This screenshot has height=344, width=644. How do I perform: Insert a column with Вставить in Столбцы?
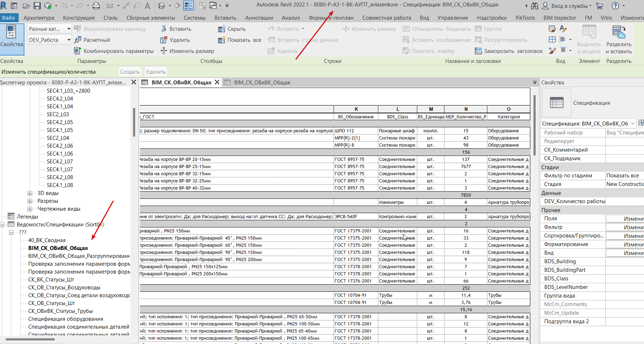[x=176, y=29]
